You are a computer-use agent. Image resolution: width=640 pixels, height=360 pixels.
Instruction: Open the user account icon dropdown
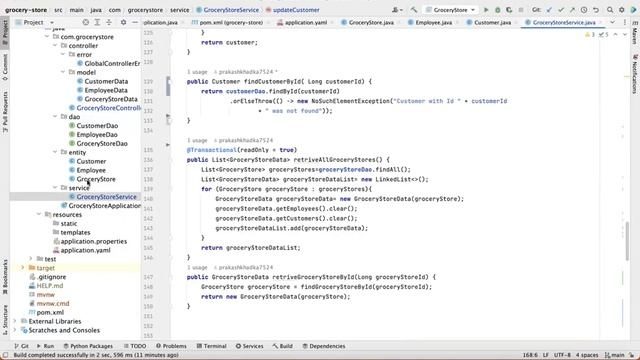pyautogui.click(x=397, y=10)
